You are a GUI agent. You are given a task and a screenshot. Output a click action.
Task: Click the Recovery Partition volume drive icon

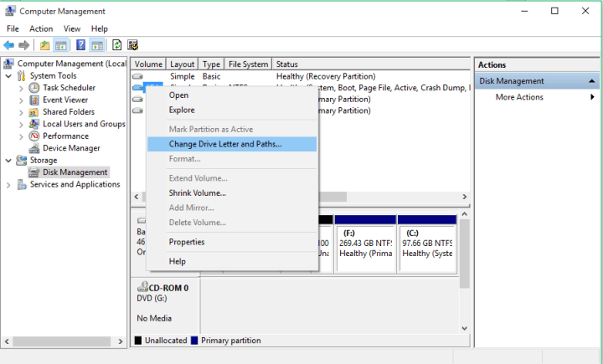click(x=137, y=76)
